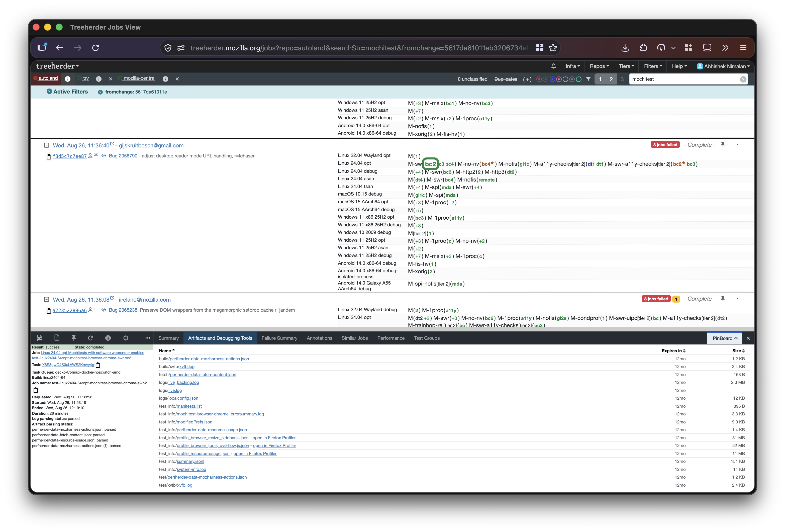Open the treeherder logo dropdown
The height and width of the screenshot is (532, 785).
pyautogui.click(x=57, y=66)
